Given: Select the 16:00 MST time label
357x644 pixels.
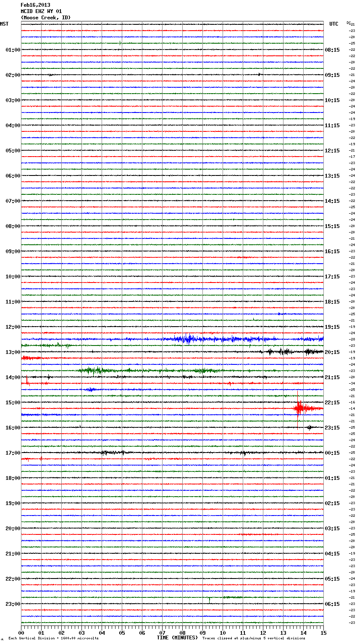Looking at the screenshot, I should 13,428.
